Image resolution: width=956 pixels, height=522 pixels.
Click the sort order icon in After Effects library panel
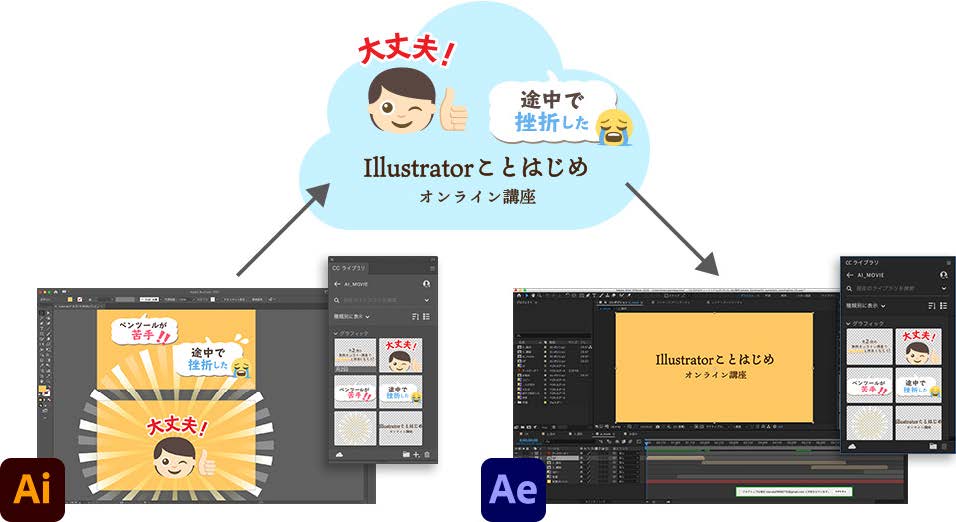pyautogui.click(x=932, y=306)
